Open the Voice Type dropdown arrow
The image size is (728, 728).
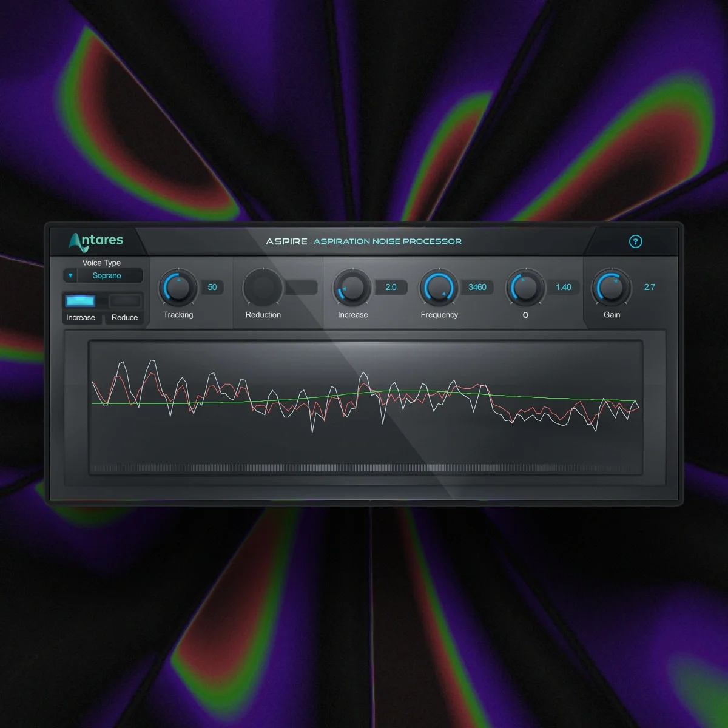70,275
